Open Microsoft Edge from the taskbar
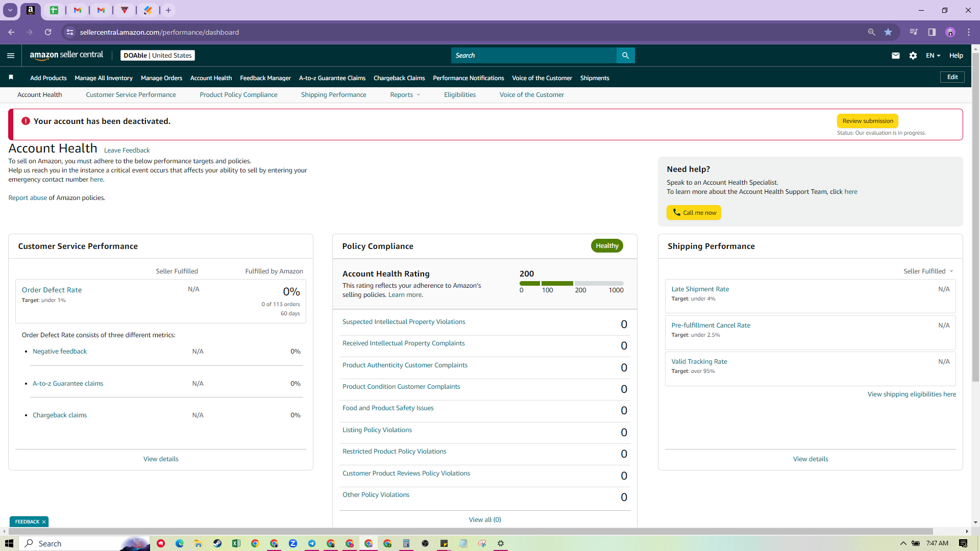The width and height of the screenshot is (980, 551). (x=180, y=543)
